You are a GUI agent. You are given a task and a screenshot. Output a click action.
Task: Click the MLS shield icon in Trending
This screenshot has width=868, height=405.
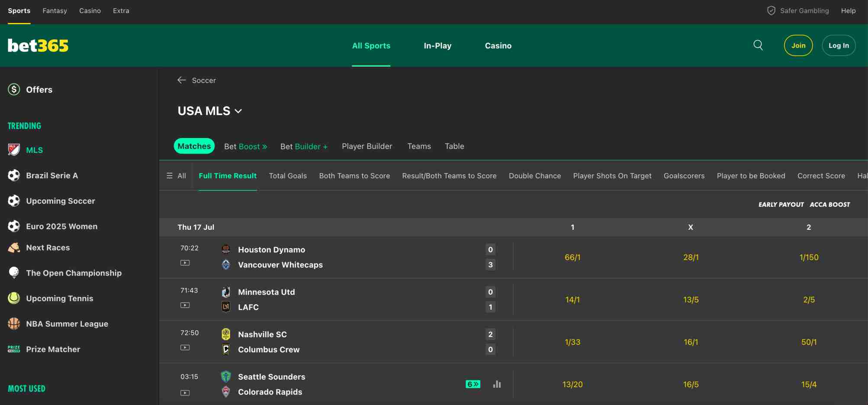coord(14,150)
